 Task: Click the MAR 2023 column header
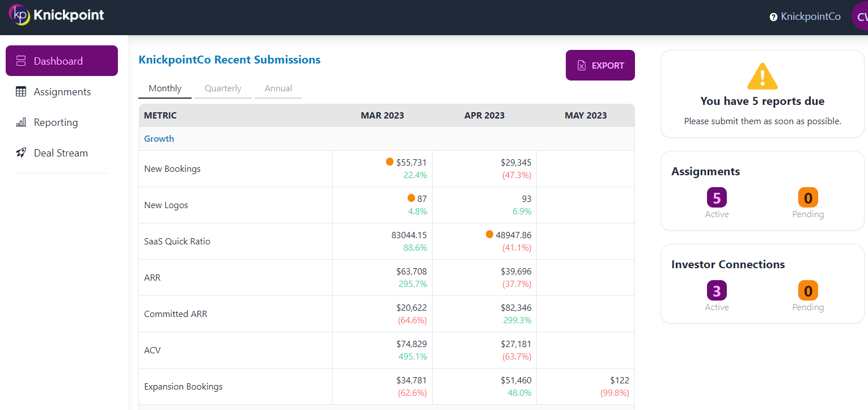coord(382,115)
